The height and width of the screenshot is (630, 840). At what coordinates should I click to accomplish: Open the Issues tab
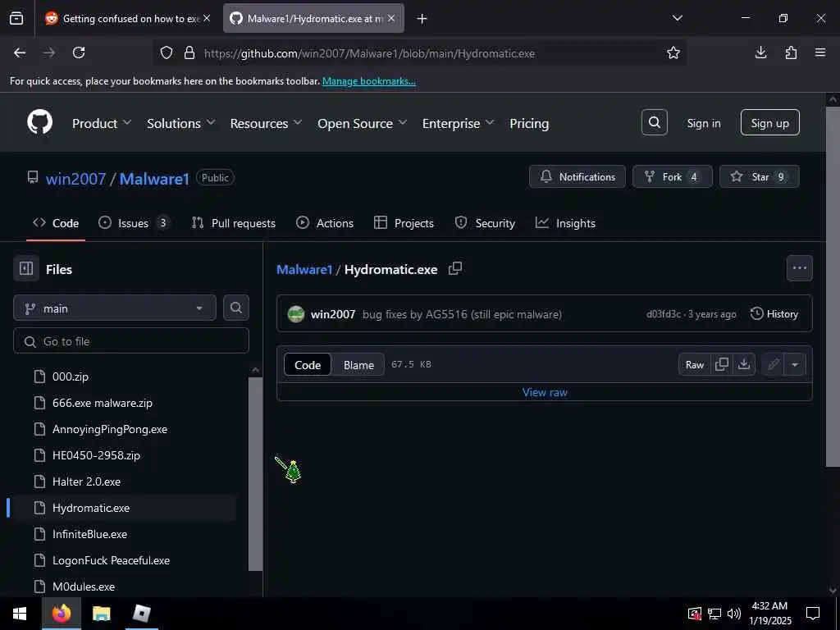point(135,223)
